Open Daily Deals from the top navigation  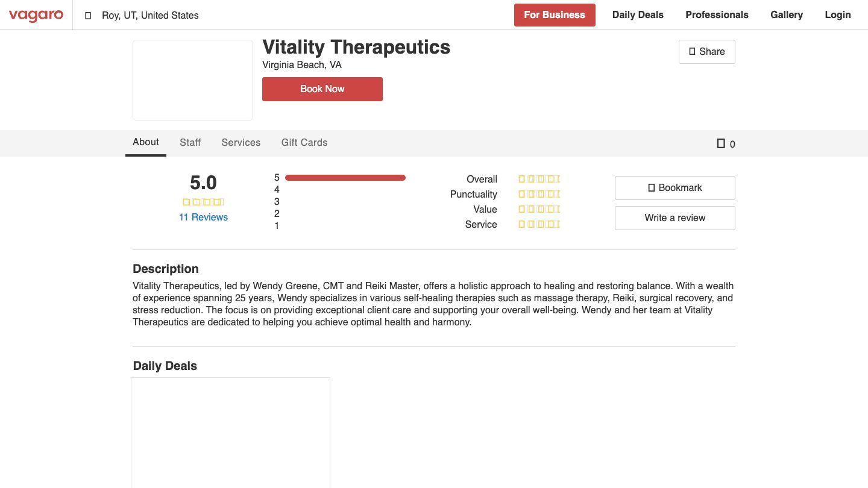tap(638, 14)
